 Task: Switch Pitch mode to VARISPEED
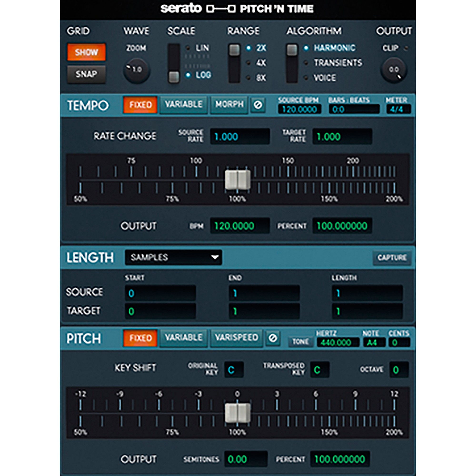(236, 337)
